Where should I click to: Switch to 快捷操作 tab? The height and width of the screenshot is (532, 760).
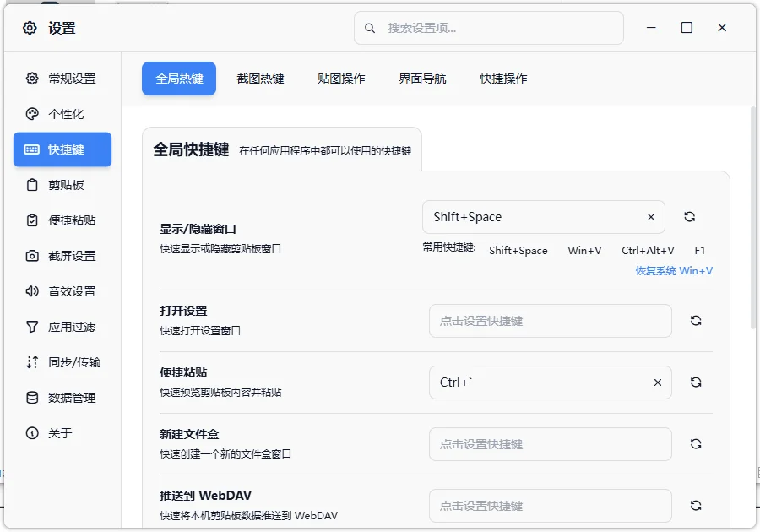(503, 79)
